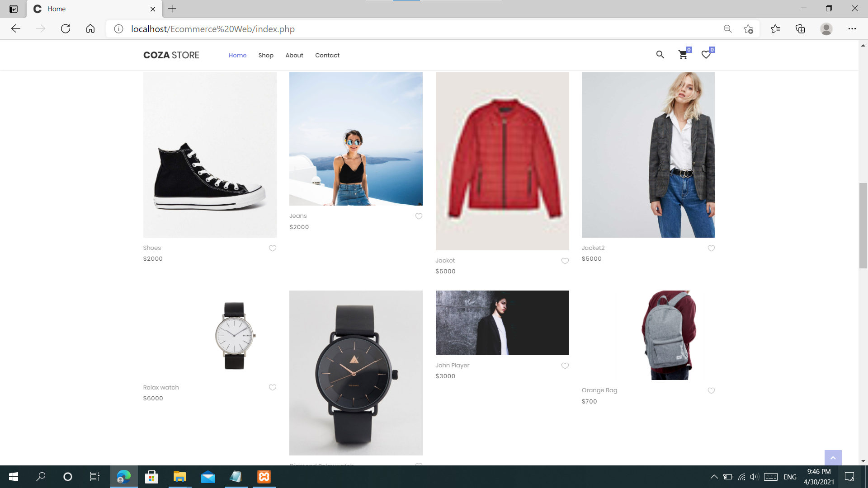Open Task View icon
Viewport: 868px width, 488px height.
[94, 477]
